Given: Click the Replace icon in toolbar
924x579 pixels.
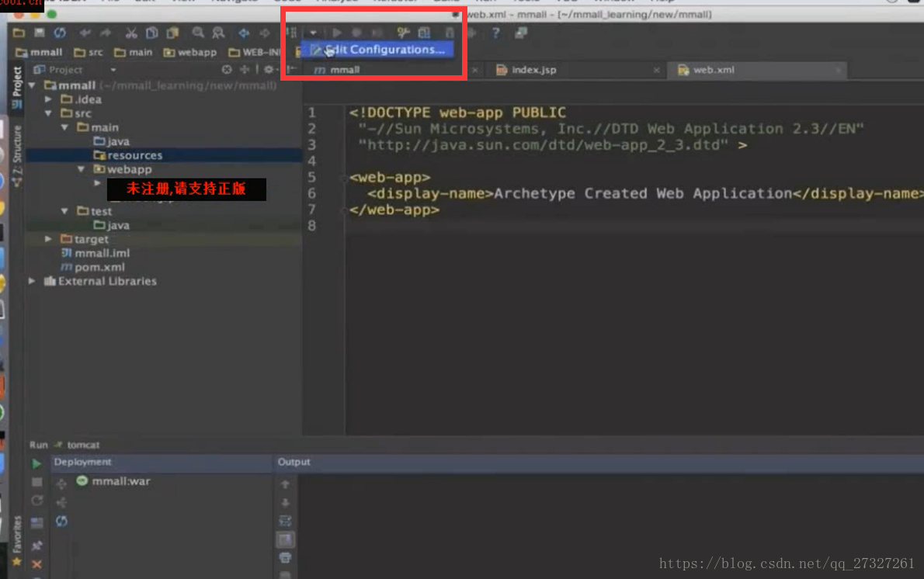Looking at the screenshot, I should 218,33.
